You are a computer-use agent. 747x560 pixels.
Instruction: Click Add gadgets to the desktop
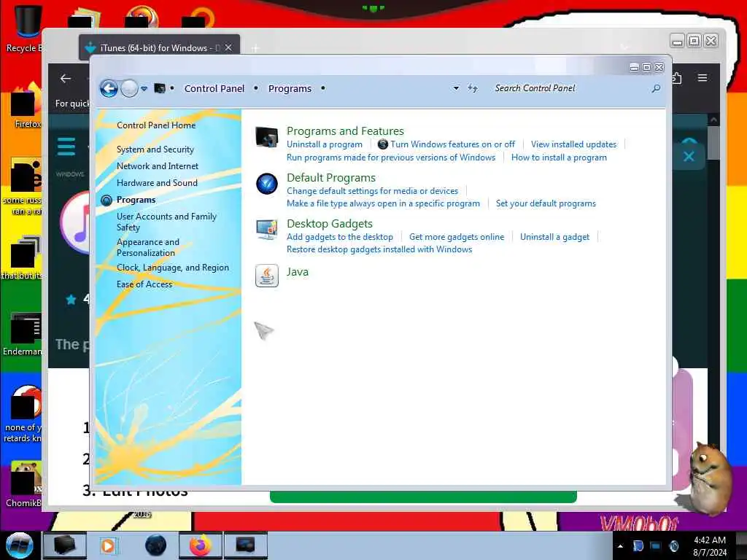coord(340,237)
